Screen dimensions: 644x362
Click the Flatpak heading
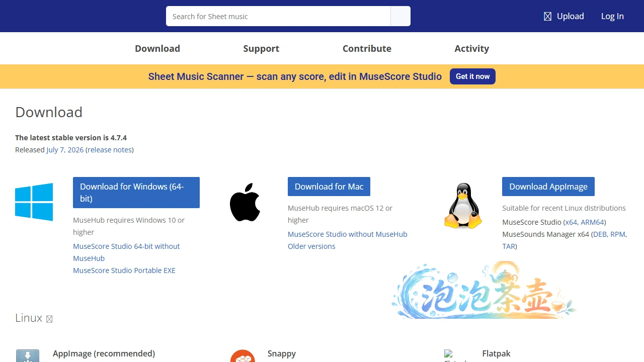point(496,353)
